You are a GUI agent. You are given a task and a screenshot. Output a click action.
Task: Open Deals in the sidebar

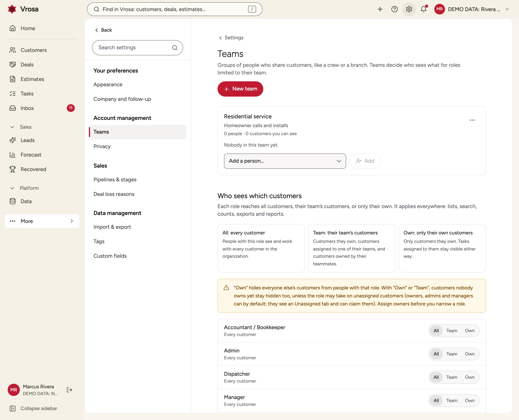(42, 65)
